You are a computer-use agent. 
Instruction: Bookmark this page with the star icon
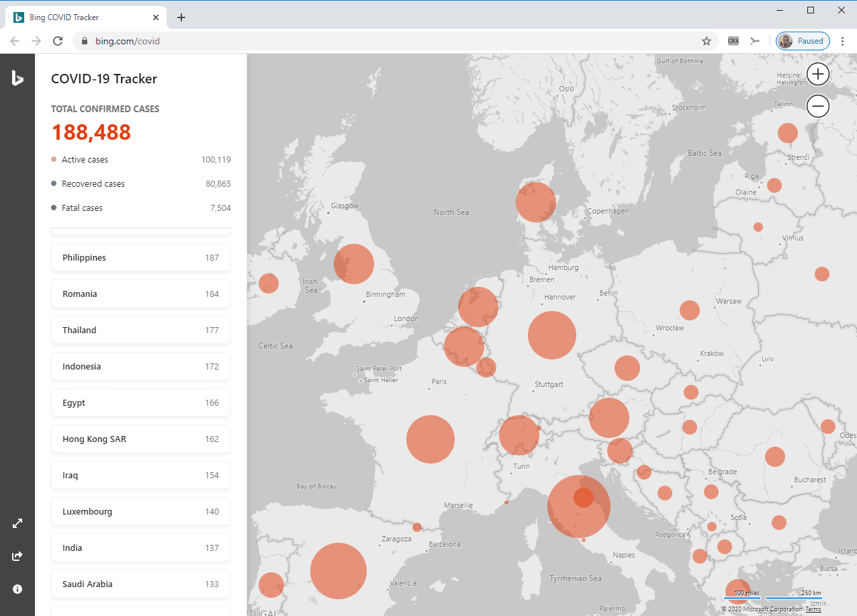point(707,41)
